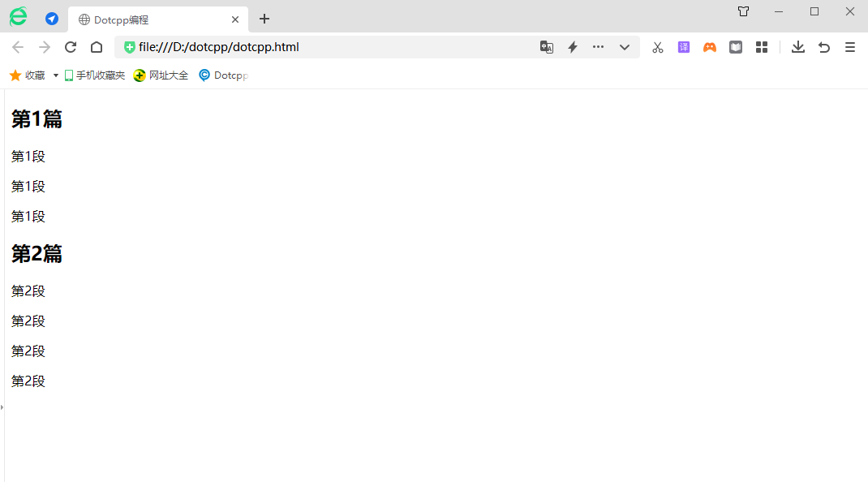Open the Dotcpp bookmark
The height and width of the screenshot is (482, 868).
coord(223,75)
